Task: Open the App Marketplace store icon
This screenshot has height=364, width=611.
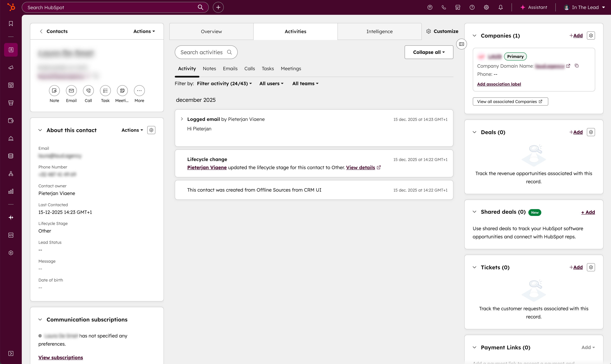Action: click(x=457, y=7)
